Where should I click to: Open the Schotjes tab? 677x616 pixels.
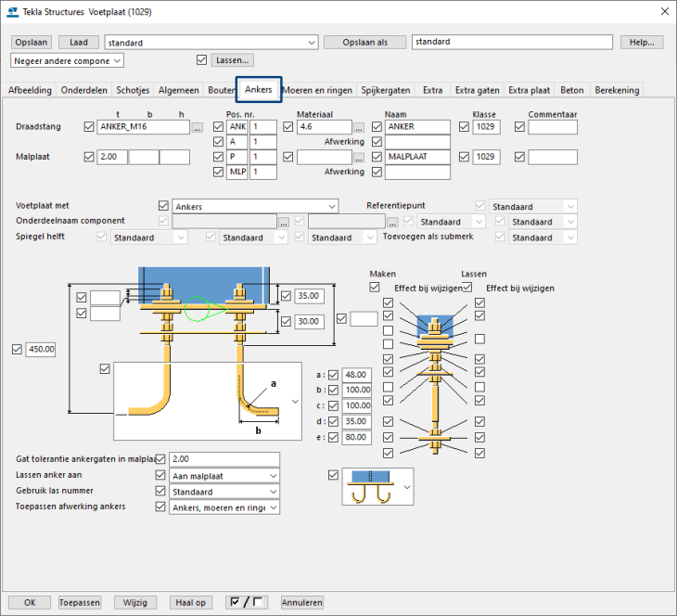coord(133,90)
